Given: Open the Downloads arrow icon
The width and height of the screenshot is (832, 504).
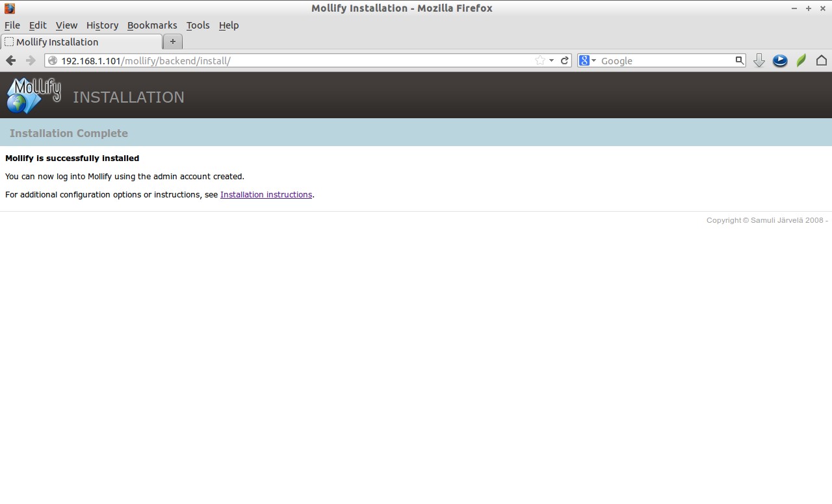Looking at the screenshot, I should (759, 60).
